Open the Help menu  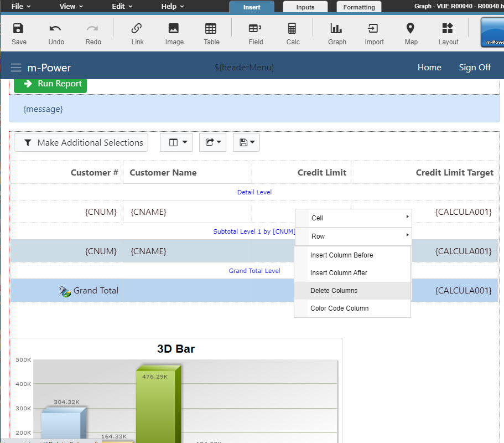coord(173,7)
